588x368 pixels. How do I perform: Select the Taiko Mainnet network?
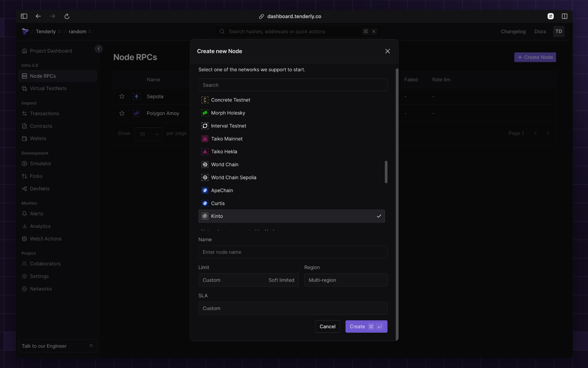(227, 139)
